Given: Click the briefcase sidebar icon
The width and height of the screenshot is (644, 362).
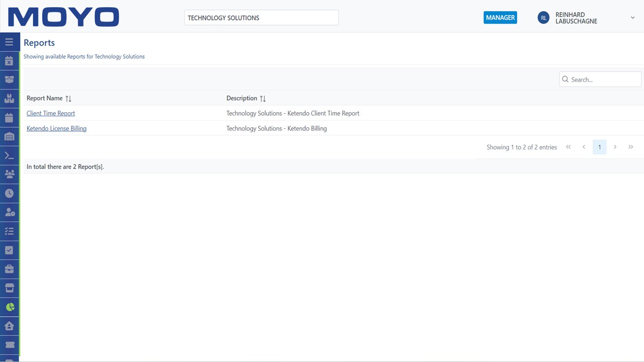Looking at the screenshot, I should 9,269.
